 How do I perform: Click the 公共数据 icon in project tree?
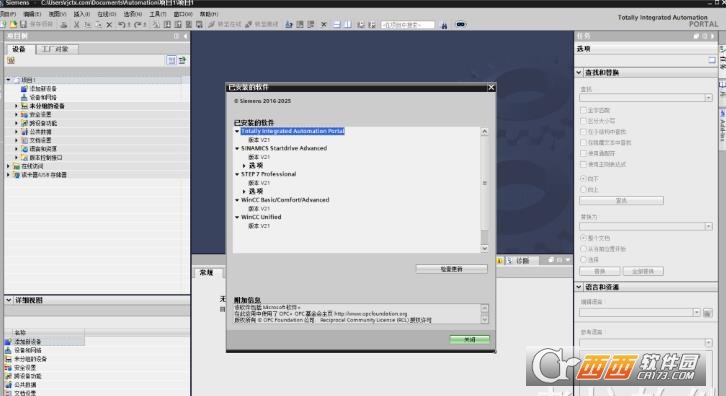click(x=24, y=132)
